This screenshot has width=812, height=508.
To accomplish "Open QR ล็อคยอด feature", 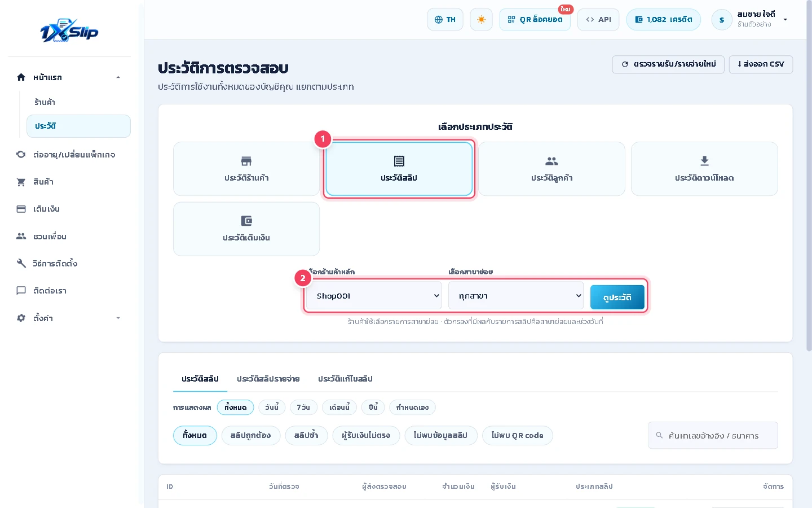I will click(x=535, y=20).
